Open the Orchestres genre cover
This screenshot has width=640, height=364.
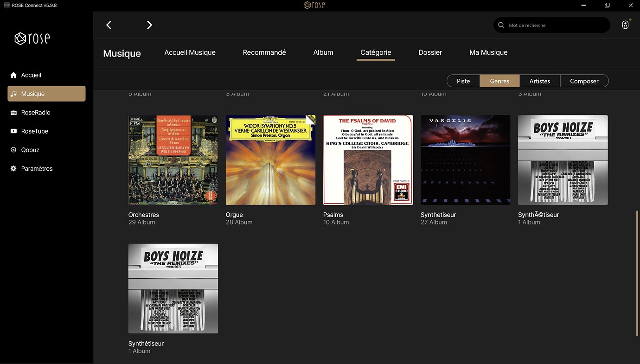coord(173,160)
